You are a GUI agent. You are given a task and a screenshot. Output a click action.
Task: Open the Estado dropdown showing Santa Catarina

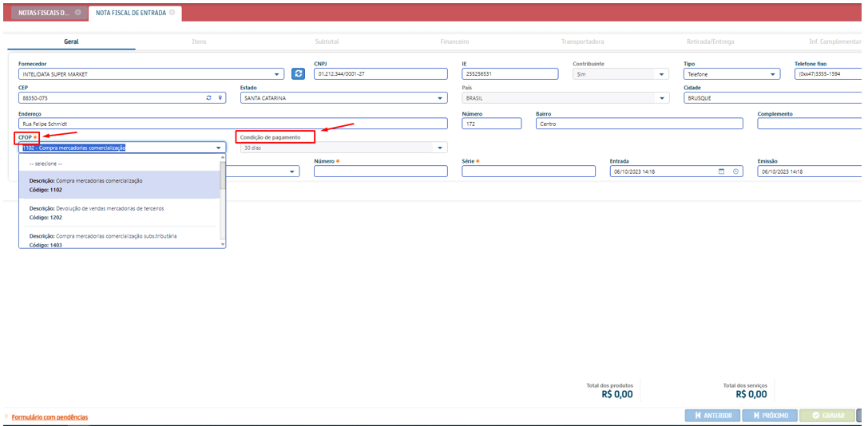[x=440, y=98]
